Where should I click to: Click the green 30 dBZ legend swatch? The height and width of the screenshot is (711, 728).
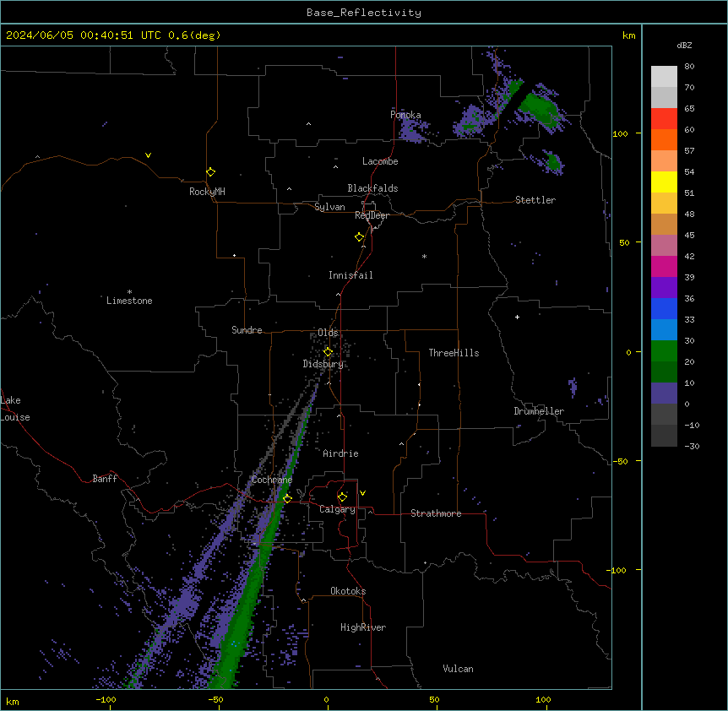tap(664, 351)
